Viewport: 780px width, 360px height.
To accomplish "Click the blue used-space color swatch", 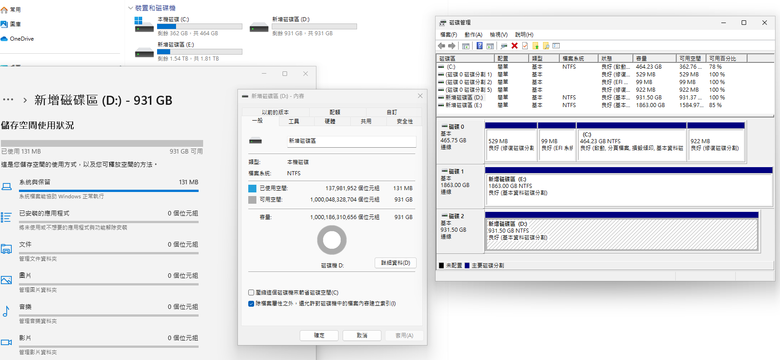I will pyautogui.click(x=252, y=188).
